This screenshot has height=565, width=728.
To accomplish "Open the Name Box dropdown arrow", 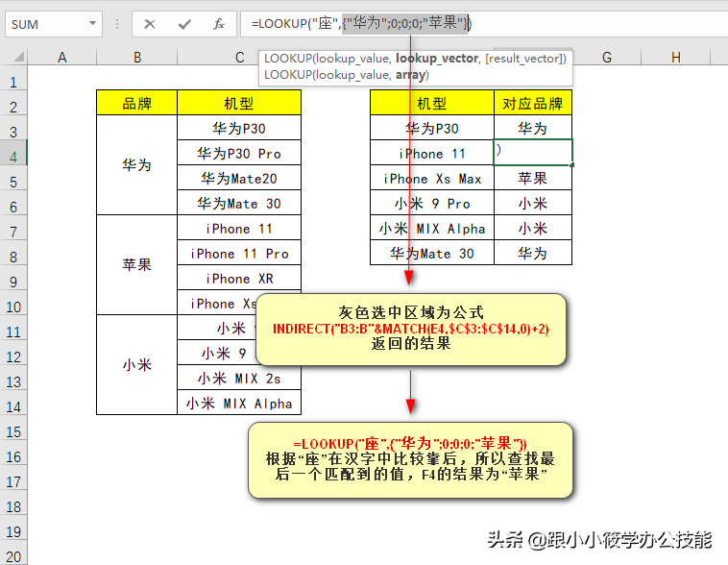I will tap(92, 23).
